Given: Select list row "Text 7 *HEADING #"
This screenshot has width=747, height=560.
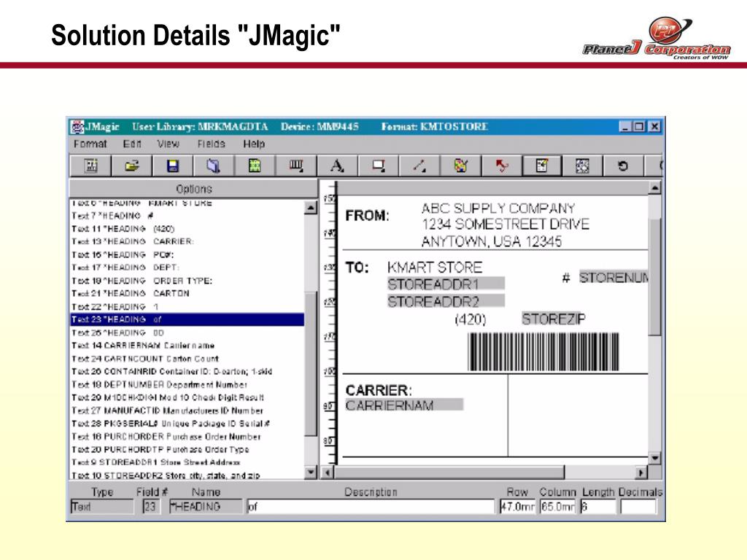Looking at the screenshot, I should coord(187,216).
